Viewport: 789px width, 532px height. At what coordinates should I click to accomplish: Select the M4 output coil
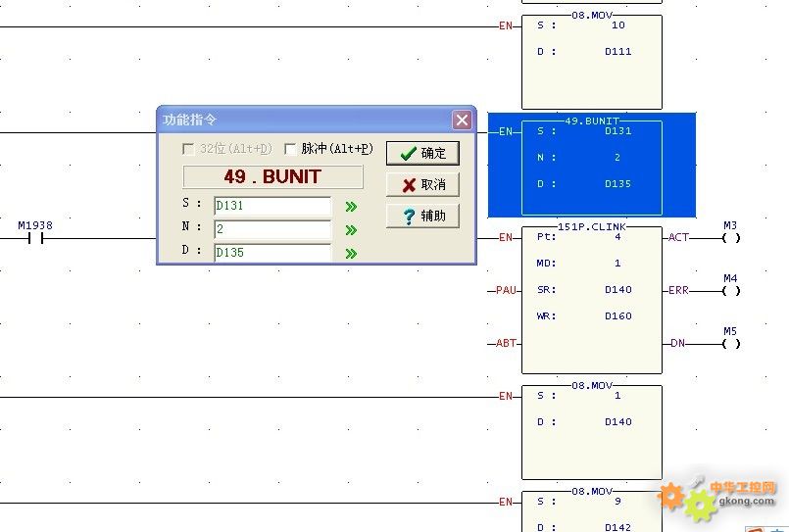731,291
